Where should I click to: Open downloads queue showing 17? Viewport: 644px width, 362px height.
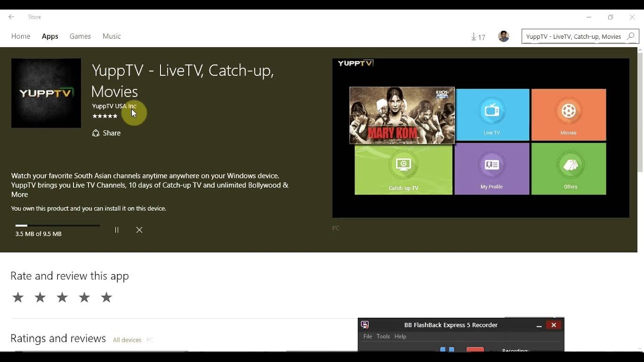coord(478,37)
